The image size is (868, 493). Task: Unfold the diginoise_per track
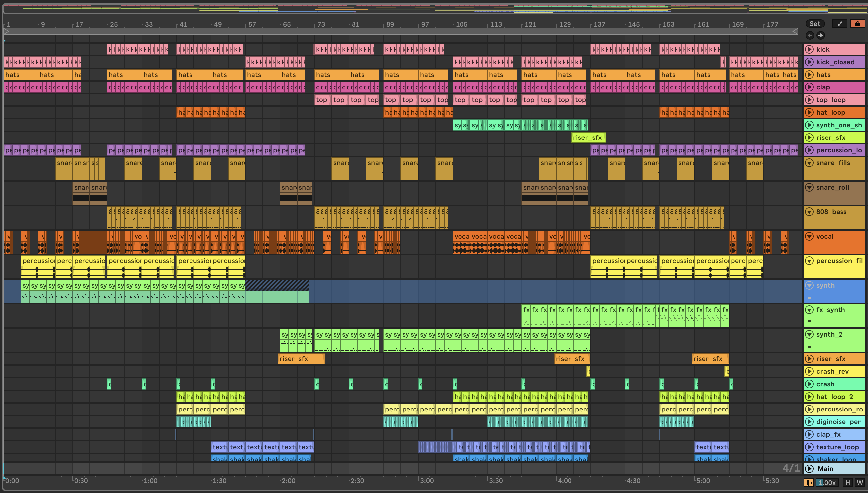[809, 422]
